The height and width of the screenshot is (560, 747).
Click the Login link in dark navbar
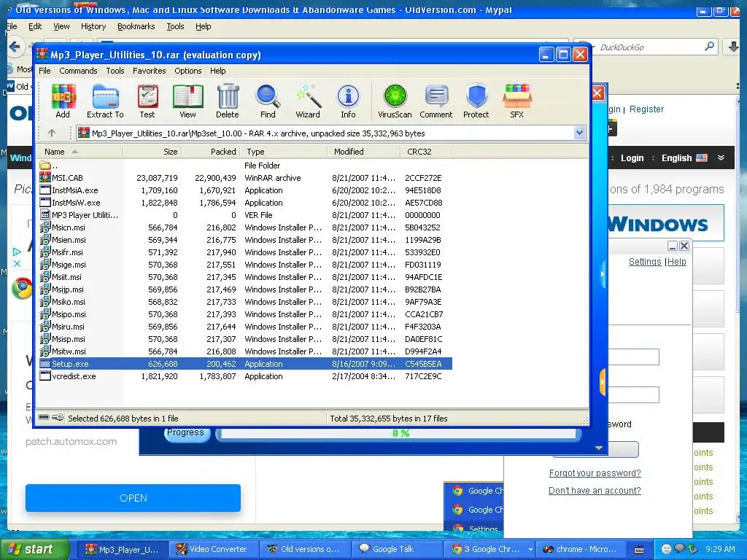coord(632,158)
